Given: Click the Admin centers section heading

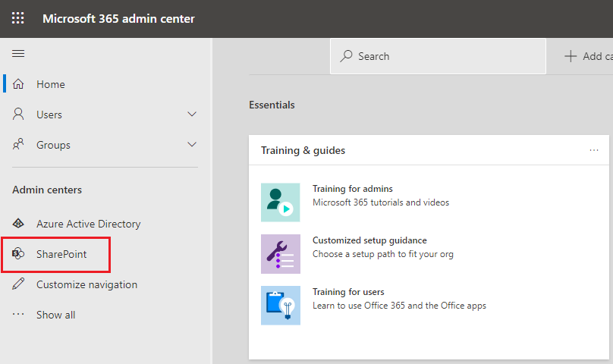Looking at the screenshot, I should [x=47, y=190].
